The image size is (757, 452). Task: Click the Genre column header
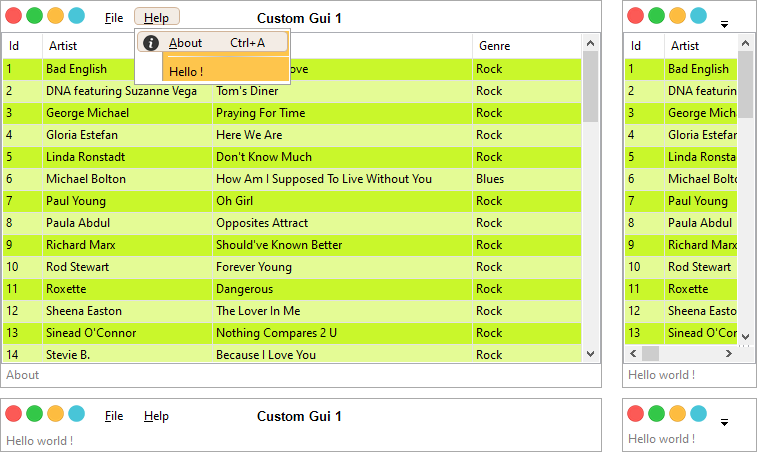494,46
